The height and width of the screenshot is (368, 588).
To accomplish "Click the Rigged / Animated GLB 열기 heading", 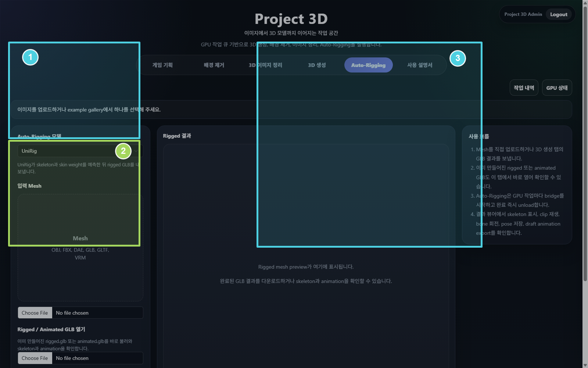I will click(x=51, y=329).
